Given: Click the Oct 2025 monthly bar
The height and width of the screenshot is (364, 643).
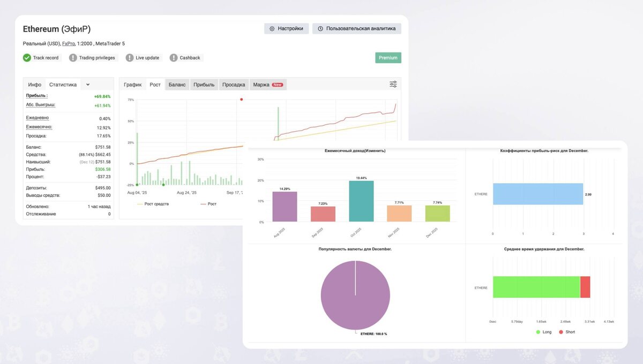Looking at the screenshot, I should pyautogui.click(x=361, y=201).
